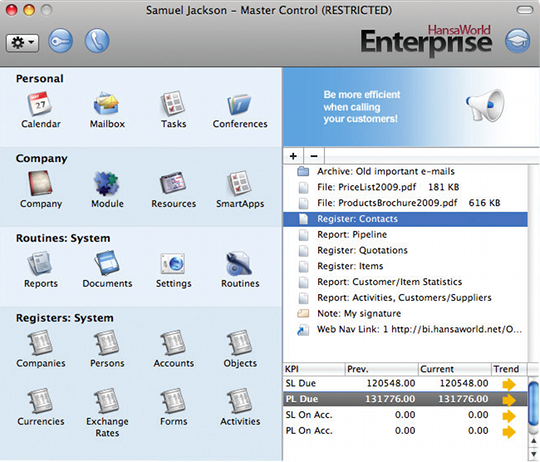Open the Objects register
The height and width of the screenshot is (462, 540).
click(x=239, y=343)
